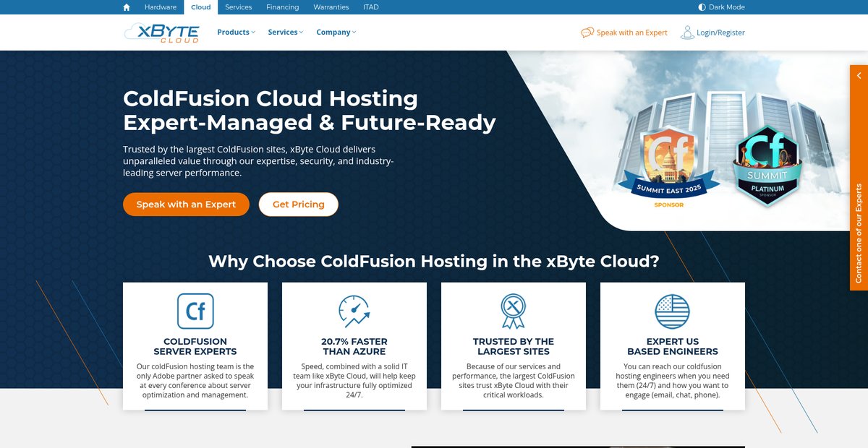Expand the Products dropdown menu
This screenshot has height=448, width=868.
click(236, 33)
